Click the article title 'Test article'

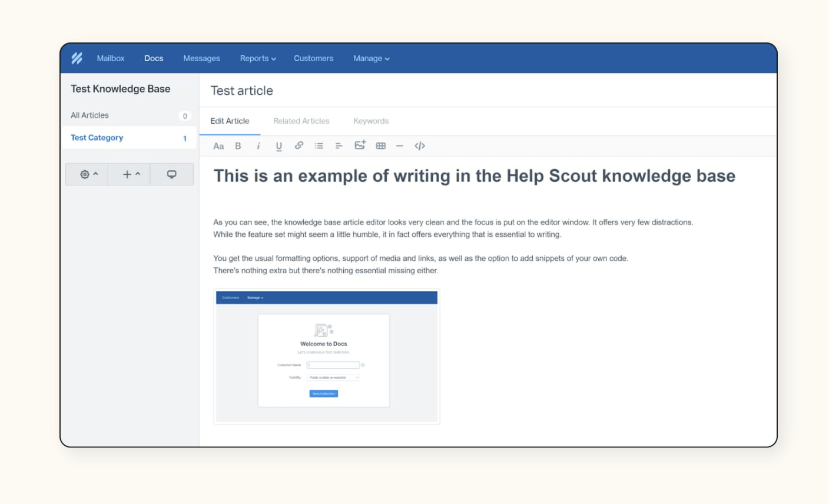[242, 91]
